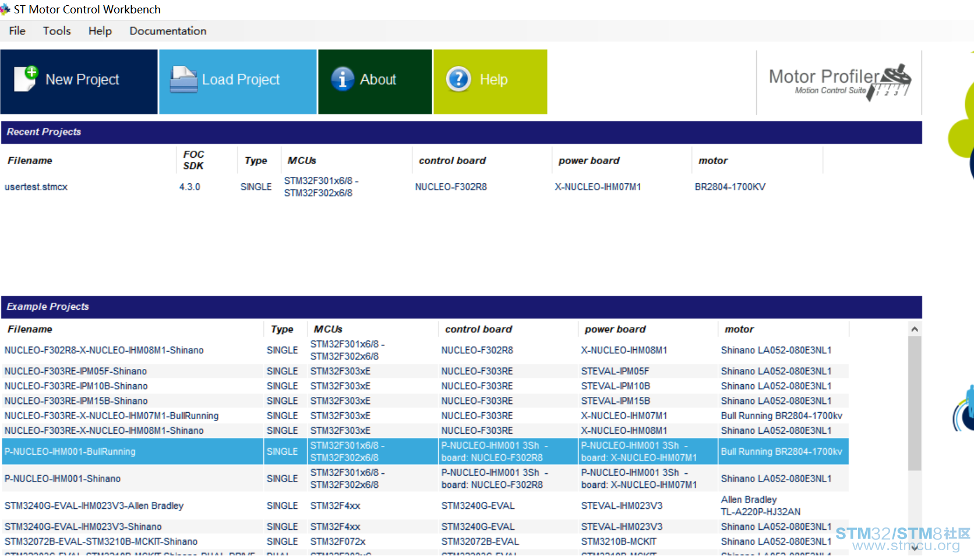Open the File menu
974x560 pixels.
pyautogui.click(x=17, y=31)
